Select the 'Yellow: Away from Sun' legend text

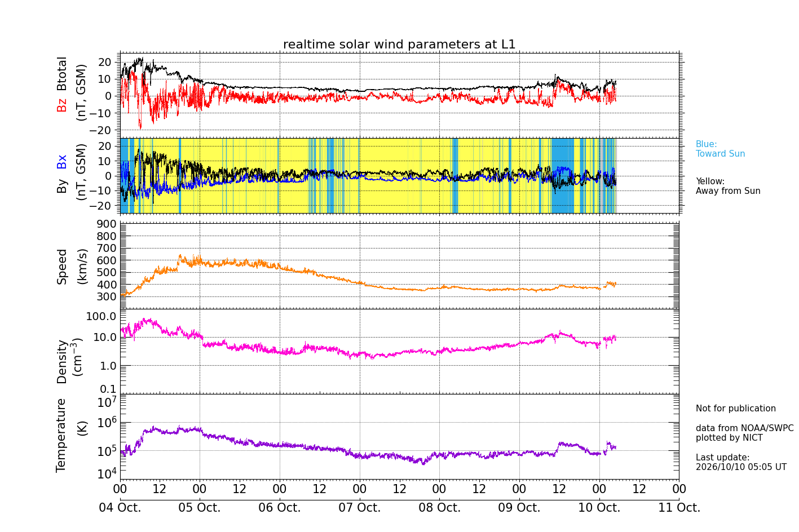(728, 186)
